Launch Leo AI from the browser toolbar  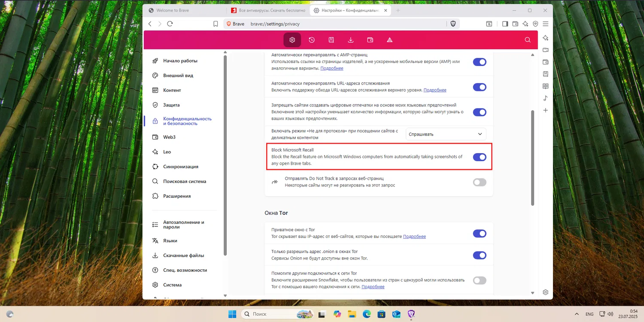point(525,24)
